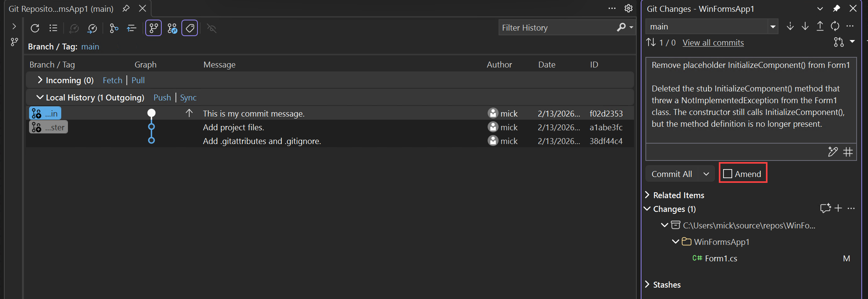Expand the Stashes section
This screenshot has width=868, height=299.
(648, 284)
